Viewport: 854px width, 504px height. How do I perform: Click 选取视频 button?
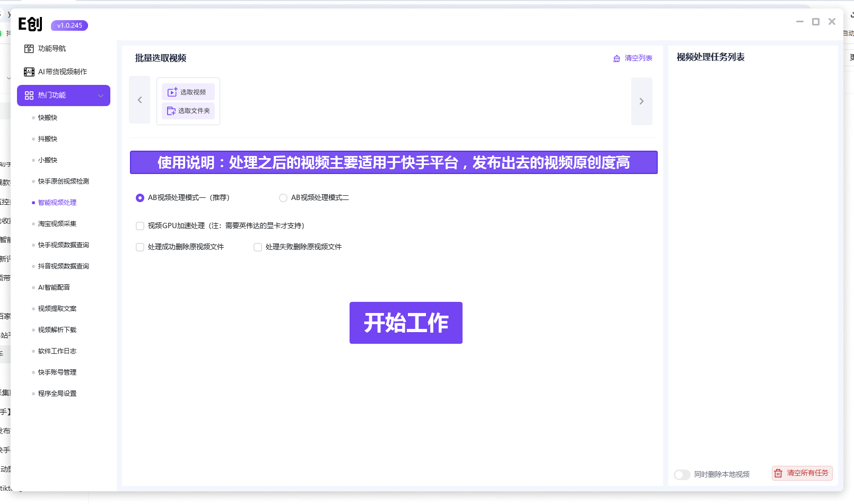click(x=188, y=92)
